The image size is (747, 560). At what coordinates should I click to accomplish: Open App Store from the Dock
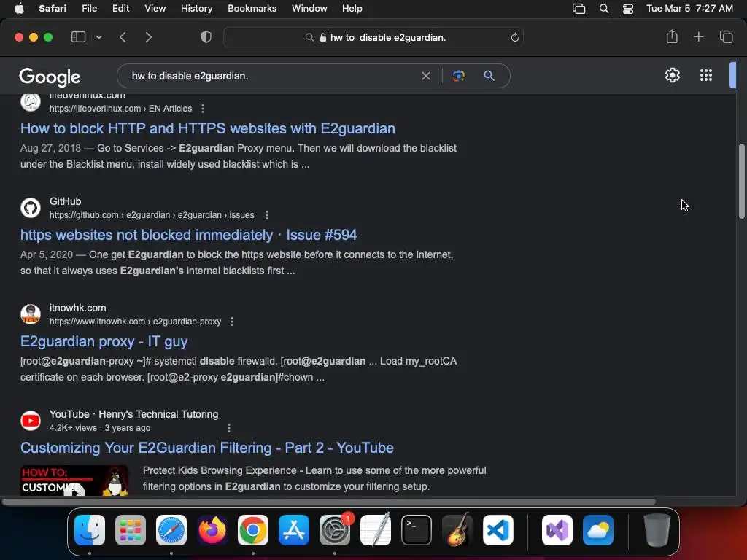(x=294, y=530)
